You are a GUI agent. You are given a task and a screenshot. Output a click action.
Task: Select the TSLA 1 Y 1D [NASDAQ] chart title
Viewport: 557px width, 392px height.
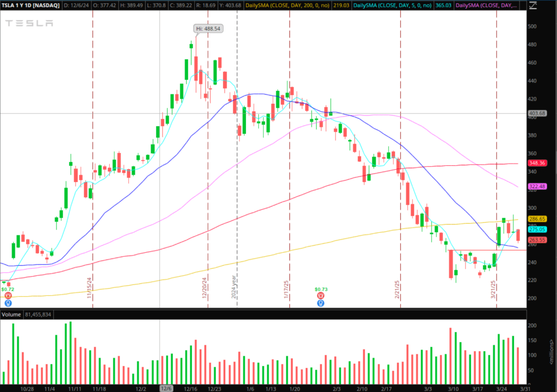(30, 5)
